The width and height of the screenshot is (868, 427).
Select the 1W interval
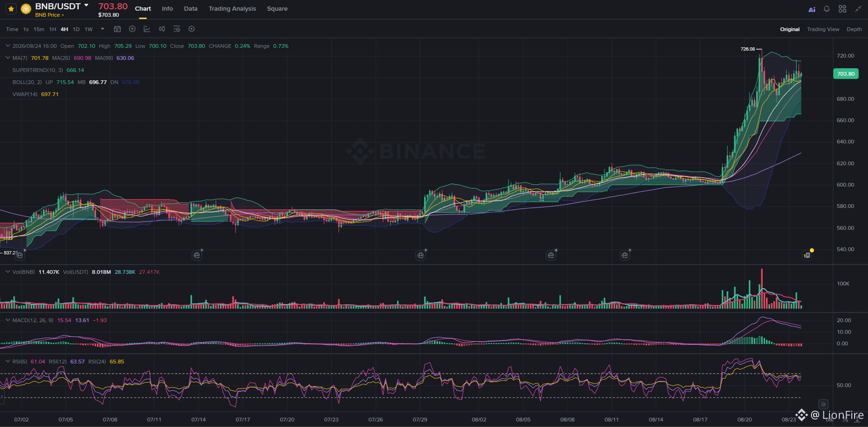point(89,29)
